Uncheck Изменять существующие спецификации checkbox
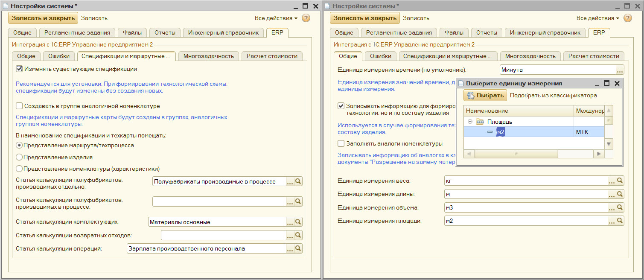This screenshot has height=280, width=644. tap(19, 69)
